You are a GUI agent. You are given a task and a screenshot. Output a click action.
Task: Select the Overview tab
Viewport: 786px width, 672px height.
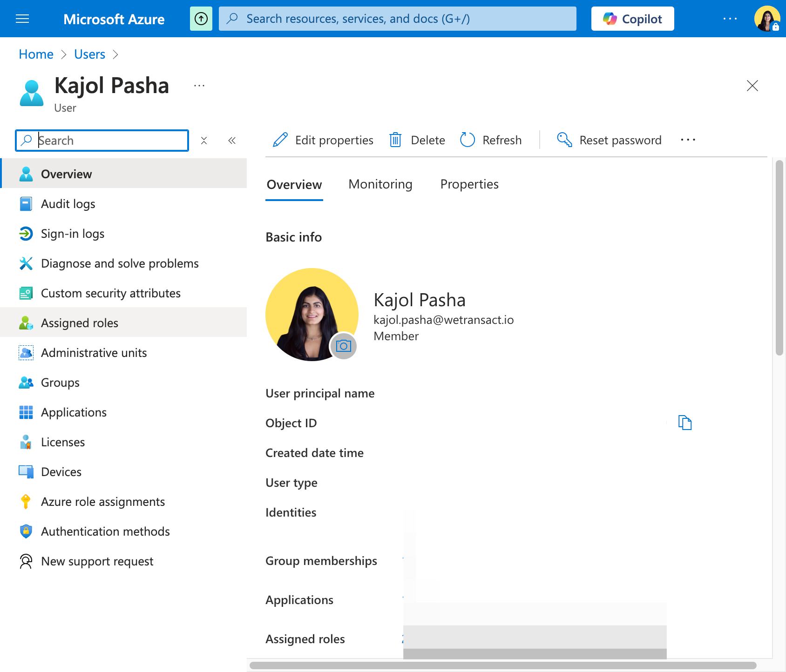[294, 185]
